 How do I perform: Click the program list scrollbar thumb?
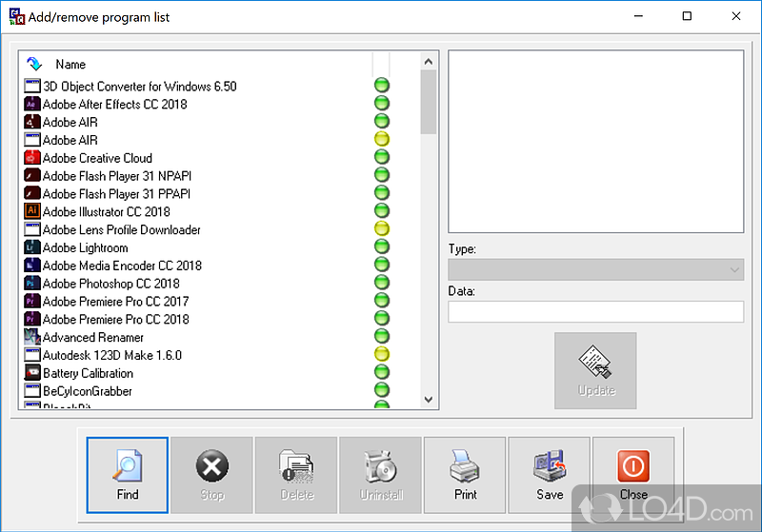(428, 102)
